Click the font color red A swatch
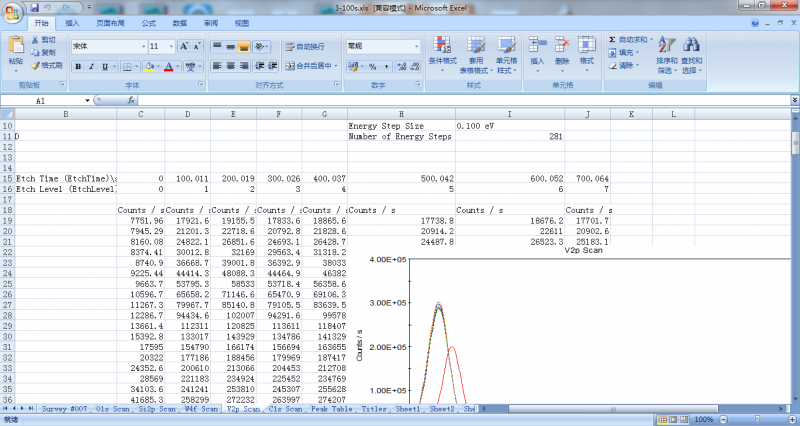800x426 pixels. coord(168,67)
